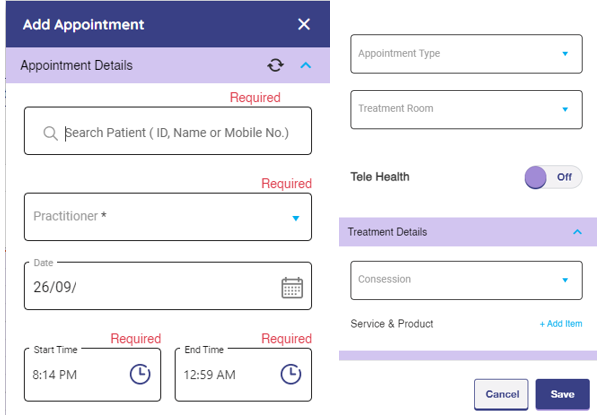Viewport: 604px width, 420px height.
Task: Click the refresh icon in Appointment Details
Action: [276, 66]
